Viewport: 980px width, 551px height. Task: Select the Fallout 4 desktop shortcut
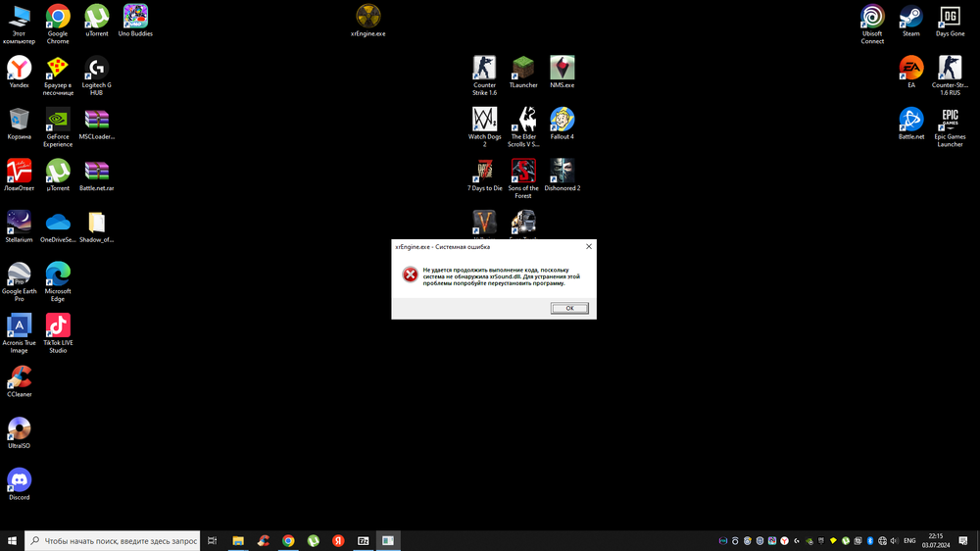pyautogui.click(x=562, y=124)
